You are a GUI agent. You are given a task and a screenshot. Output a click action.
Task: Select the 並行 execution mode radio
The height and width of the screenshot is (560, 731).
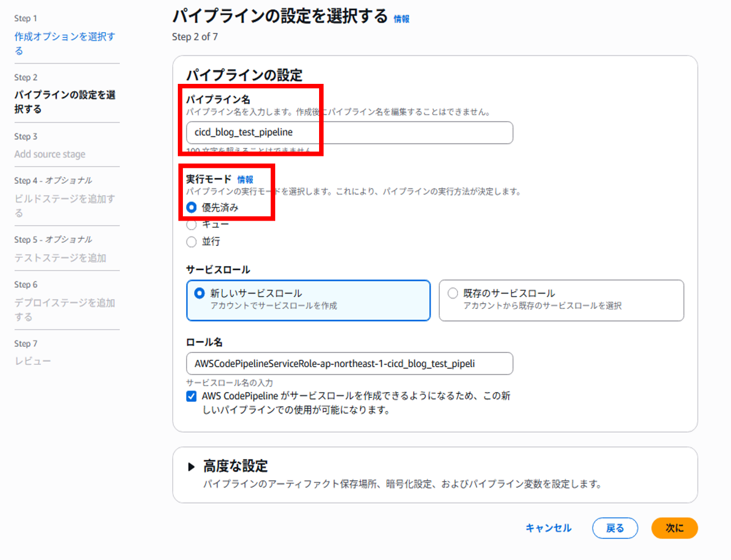(x=191, y=241)
